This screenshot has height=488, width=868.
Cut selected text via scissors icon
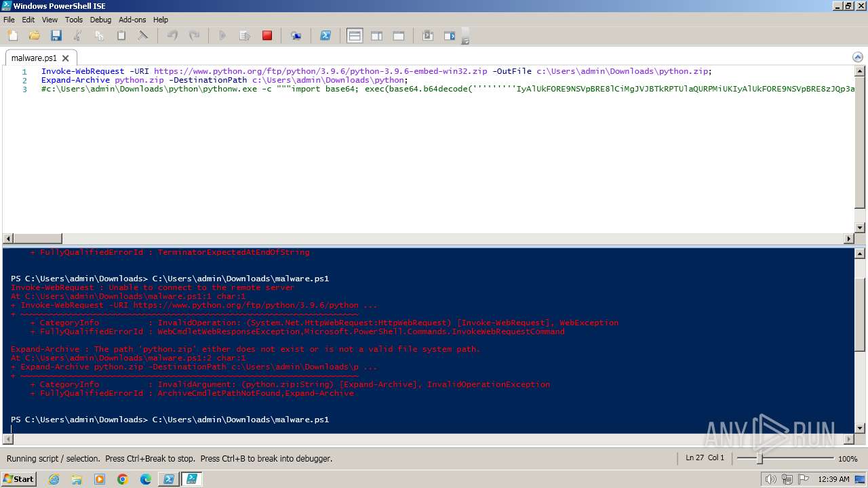point(77,35)
